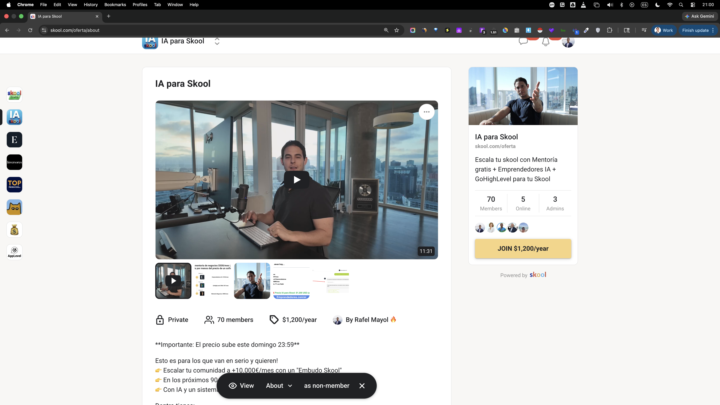Image resolution: width=720 pixels, height=405 pixels.
Task: Select the second thumbnail with list slide
Action: click(x=213, y=281)
